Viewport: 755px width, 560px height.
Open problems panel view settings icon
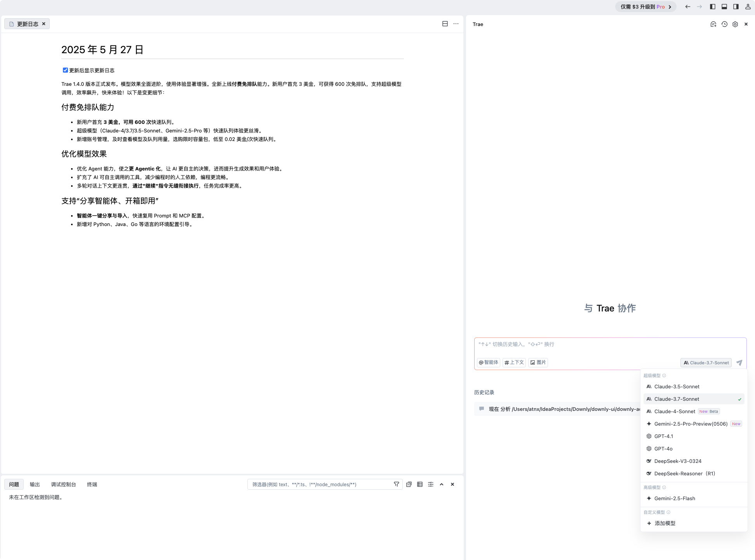431,484
